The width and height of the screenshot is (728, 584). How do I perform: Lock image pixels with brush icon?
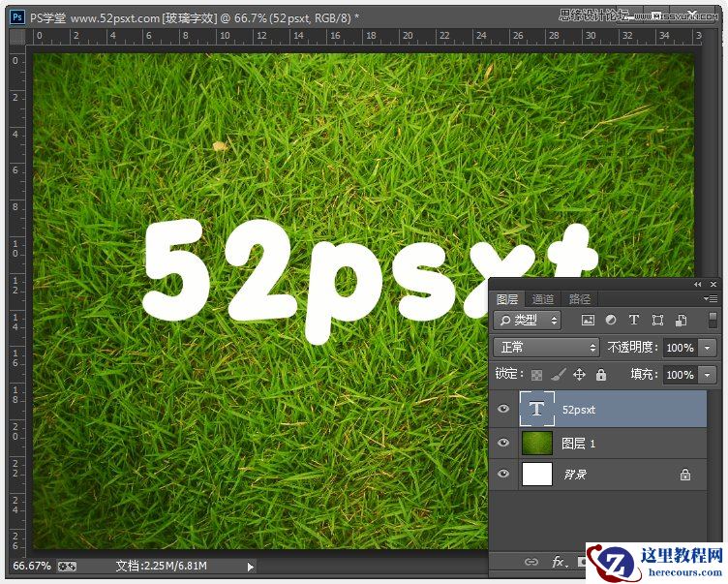(x=559, y=375)
